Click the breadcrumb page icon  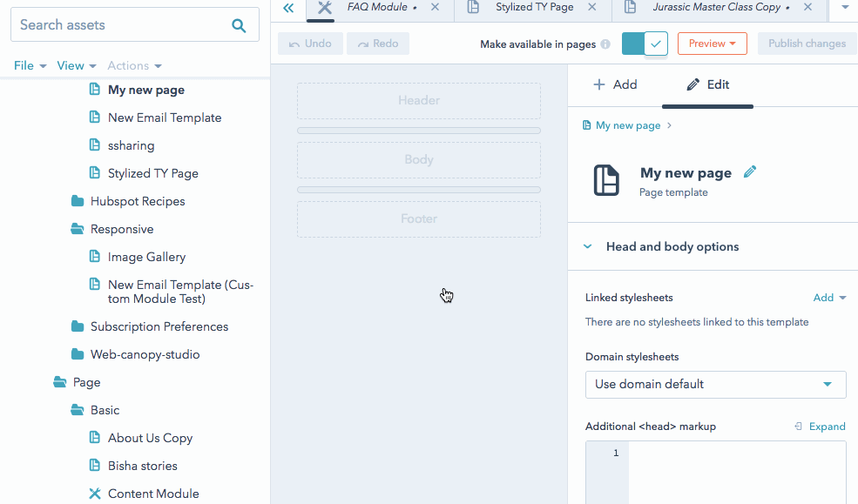point(586,125)
